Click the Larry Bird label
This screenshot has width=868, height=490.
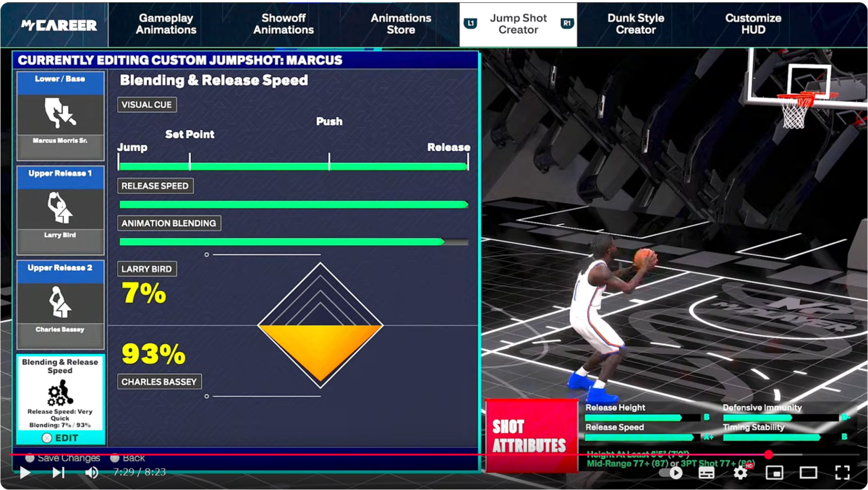point(147,269)
